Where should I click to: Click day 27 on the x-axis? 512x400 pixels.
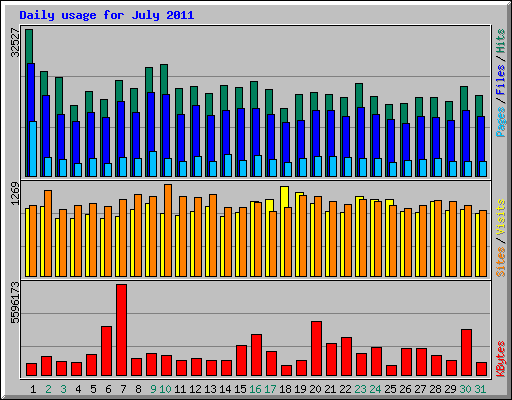(x=420, y=389)
